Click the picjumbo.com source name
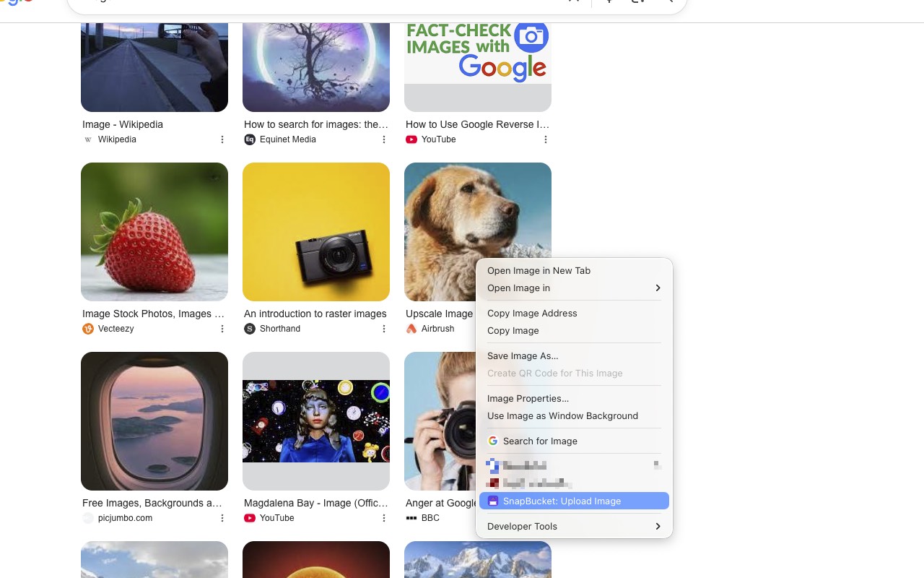The width and height of the screenshot is (924, 578). coord(126,518)
